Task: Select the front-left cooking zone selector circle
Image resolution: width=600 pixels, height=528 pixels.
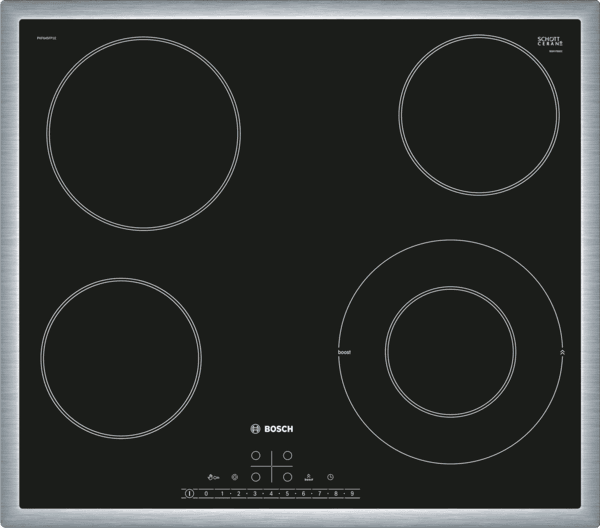Action: pos(255,476)
